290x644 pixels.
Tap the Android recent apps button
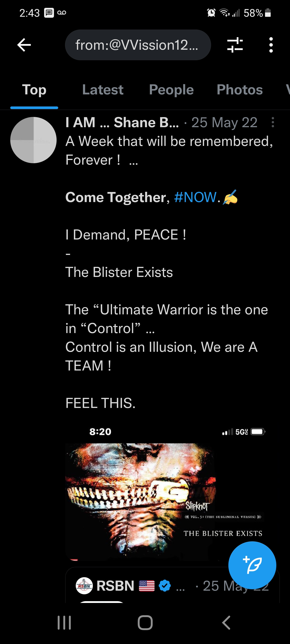click(64, 622)
